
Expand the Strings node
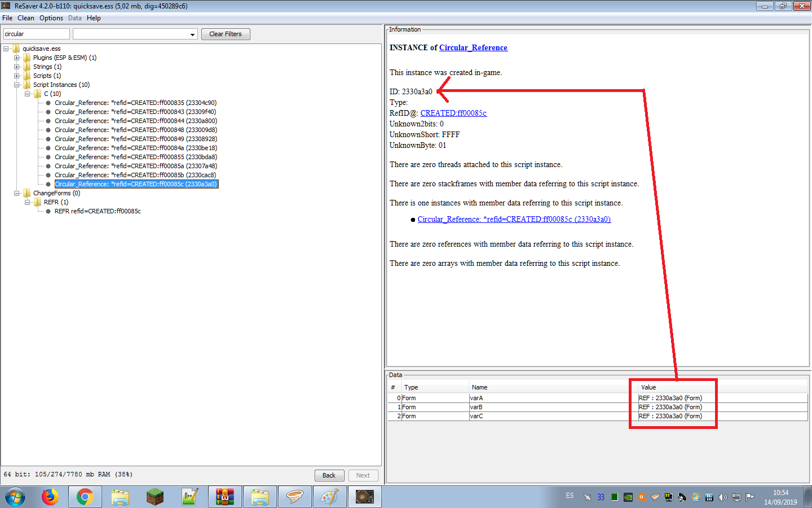tap(17, 67)
